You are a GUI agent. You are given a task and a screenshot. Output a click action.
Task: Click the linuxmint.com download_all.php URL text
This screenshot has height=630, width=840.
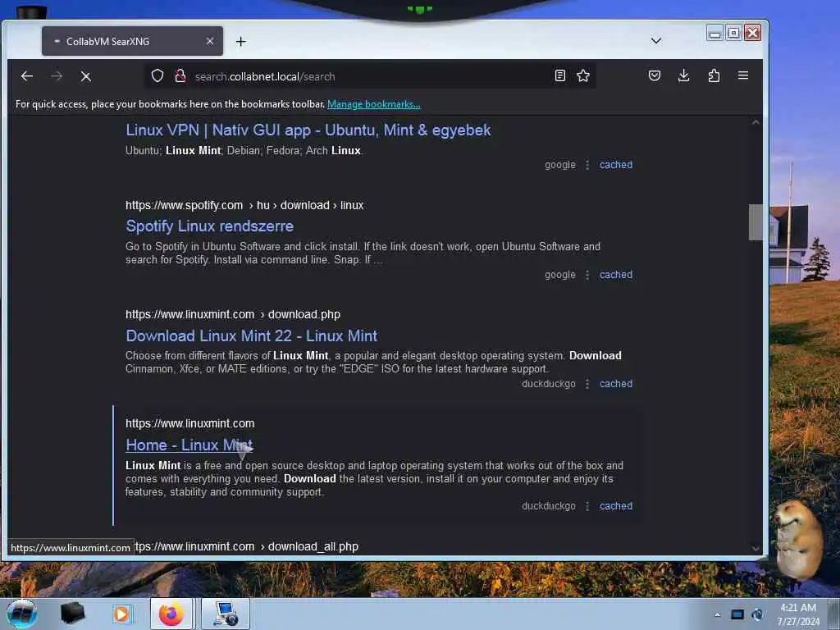[246, 546]
